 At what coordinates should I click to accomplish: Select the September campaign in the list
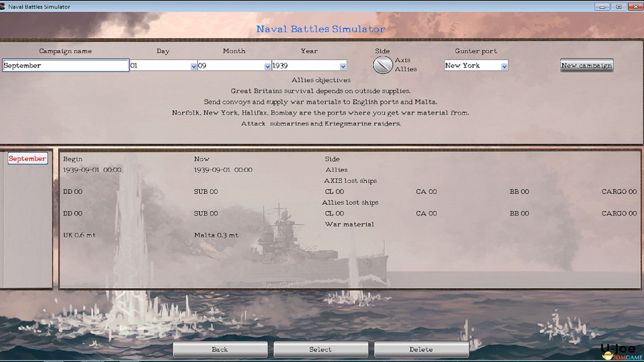(x=28, y=159)
